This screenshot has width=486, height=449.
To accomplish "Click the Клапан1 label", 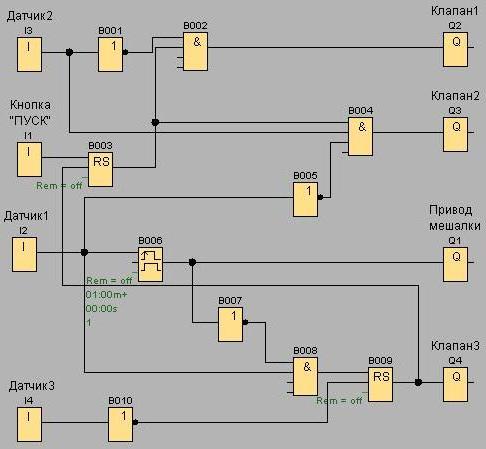I will (x=455, y=11).
